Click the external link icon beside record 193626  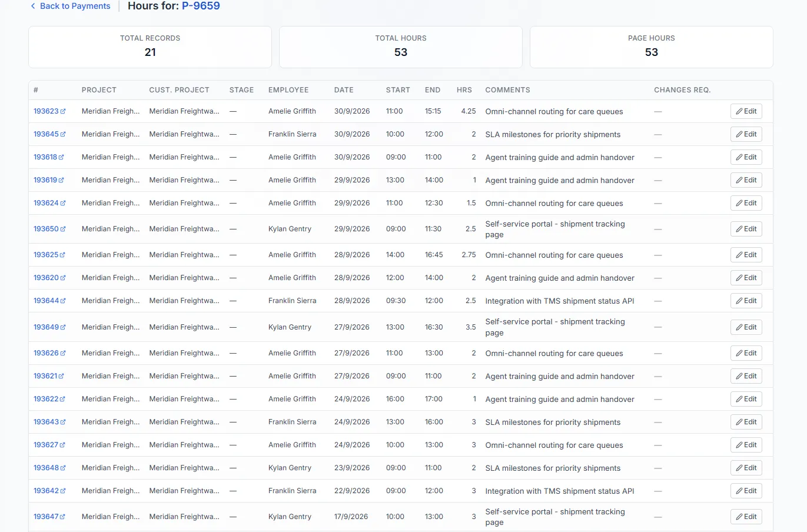coord(63,353)
